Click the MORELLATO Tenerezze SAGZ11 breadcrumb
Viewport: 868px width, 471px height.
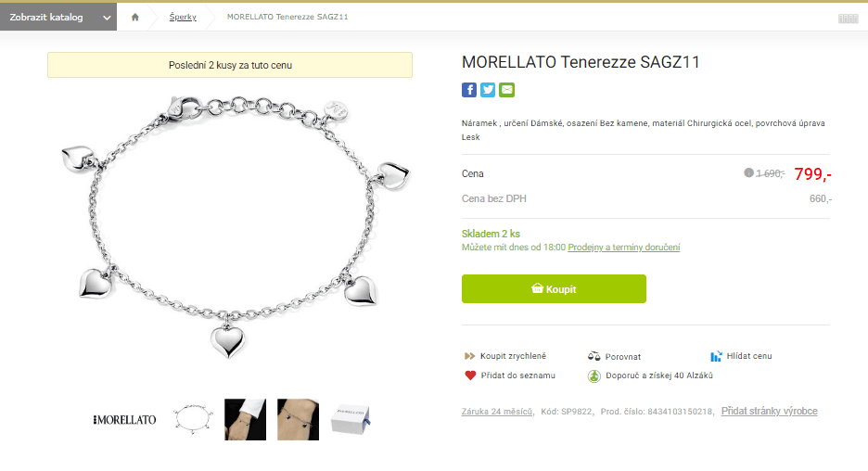tap(287, 18)
